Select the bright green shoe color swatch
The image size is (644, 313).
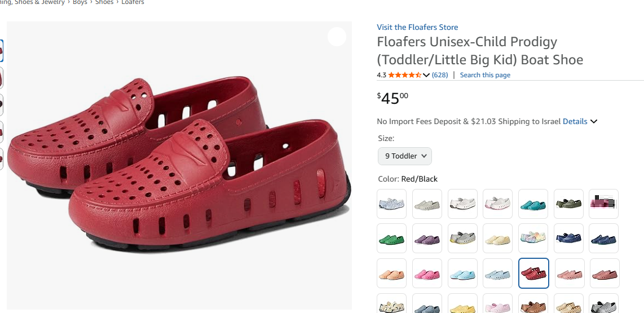point(392,239)
